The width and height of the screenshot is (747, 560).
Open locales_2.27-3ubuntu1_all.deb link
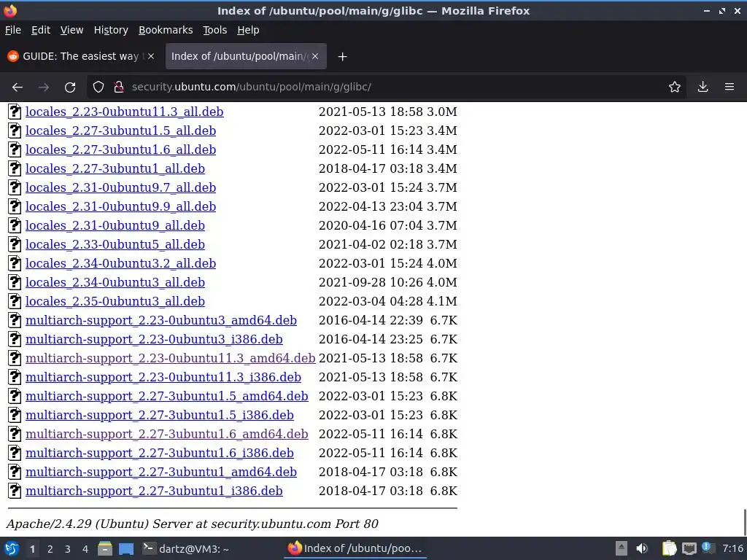(115, 168)
